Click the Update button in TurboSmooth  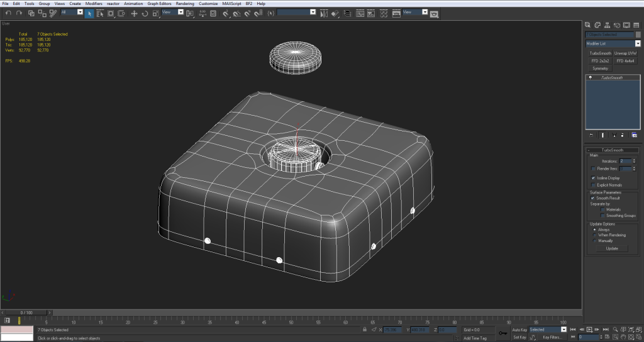point(612,248)
